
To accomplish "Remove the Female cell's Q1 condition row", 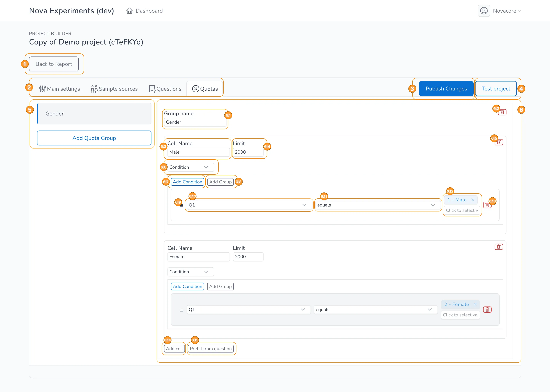I will tap(487, 309).
